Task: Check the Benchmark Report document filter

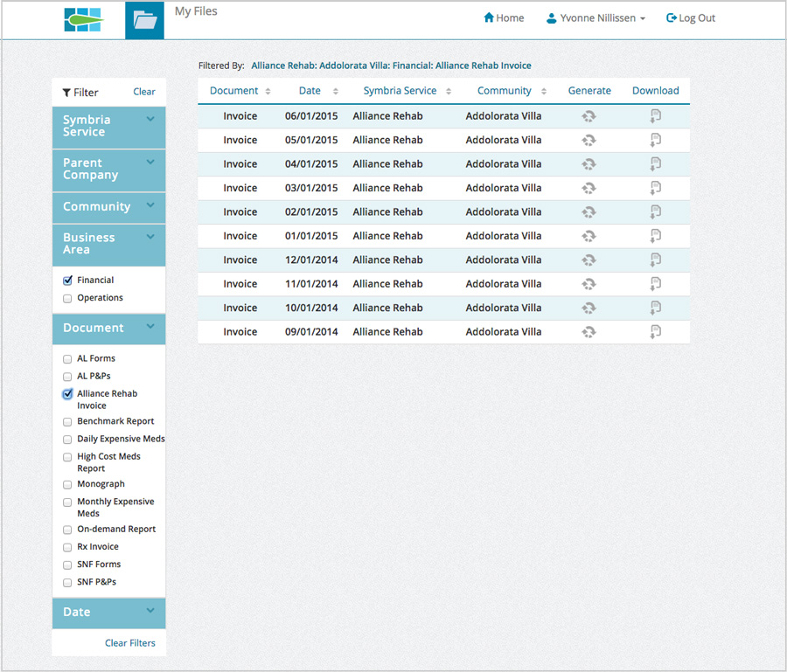Action: point(67,421)
